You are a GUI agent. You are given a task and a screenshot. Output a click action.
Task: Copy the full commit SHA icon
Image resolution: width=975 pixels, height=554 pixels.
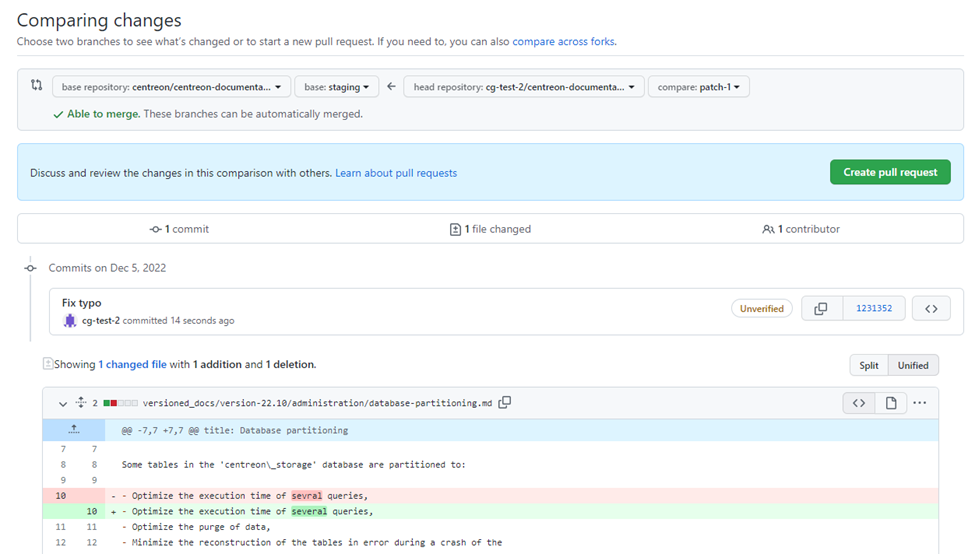tap(821, 309)
